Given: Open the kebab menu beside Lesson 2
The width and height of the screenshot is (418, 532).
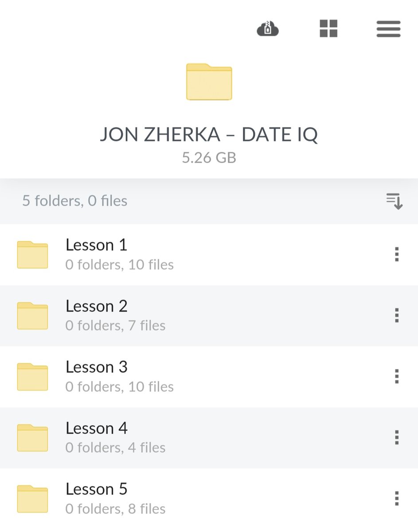Looking at the screenshot, I should pyautogui.click(x=397, y=315).
